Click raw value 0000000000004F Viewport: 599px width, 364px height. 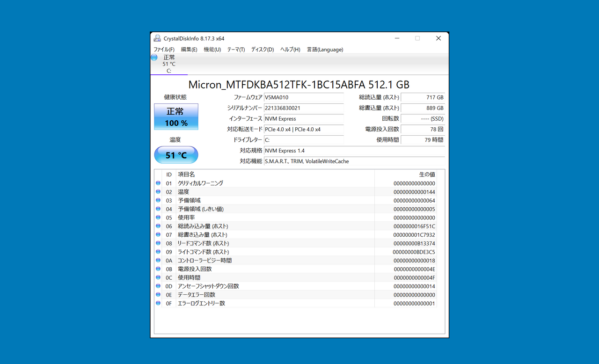415,277
